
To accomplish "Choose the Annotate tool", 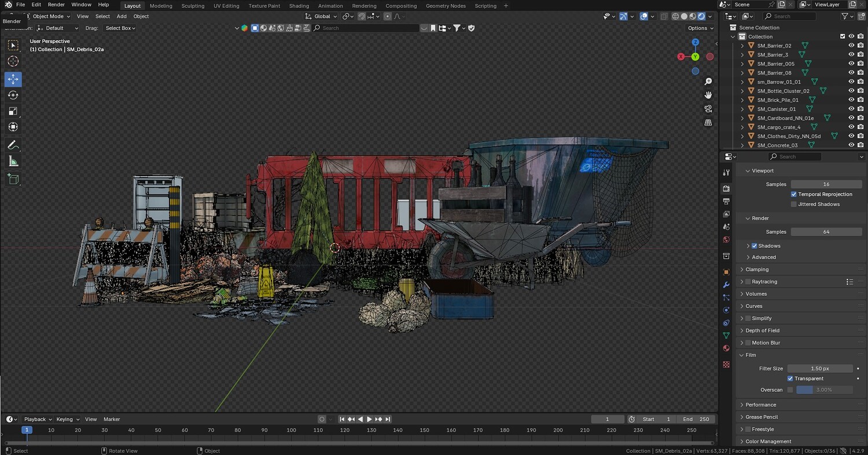I will click(13, 145).
